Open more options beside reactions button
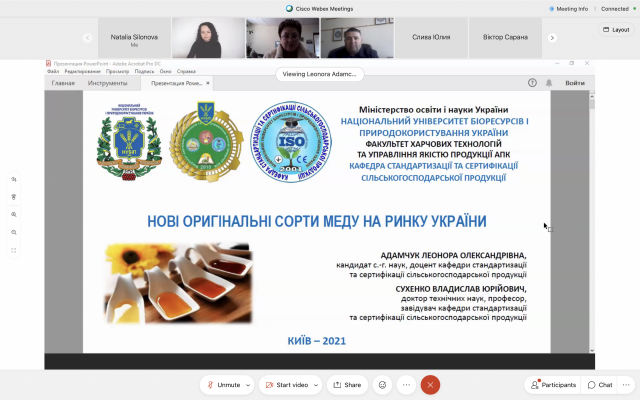 click(406, 385)
